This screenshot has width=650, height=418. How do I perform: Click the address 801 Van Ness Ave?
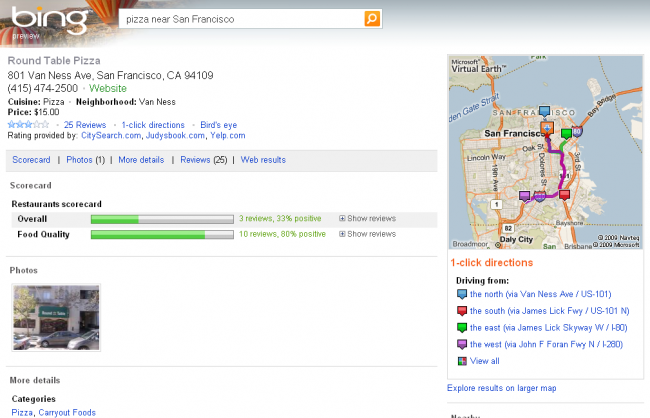[110, 75]
